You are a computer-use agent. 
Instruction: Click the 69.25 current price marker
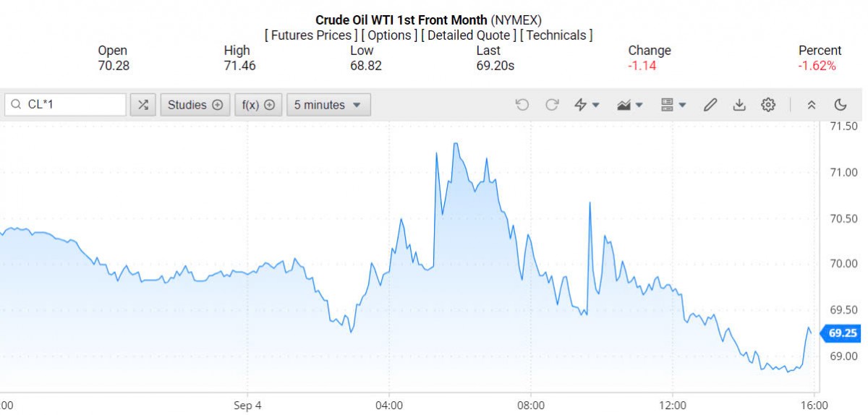point(842,333)
